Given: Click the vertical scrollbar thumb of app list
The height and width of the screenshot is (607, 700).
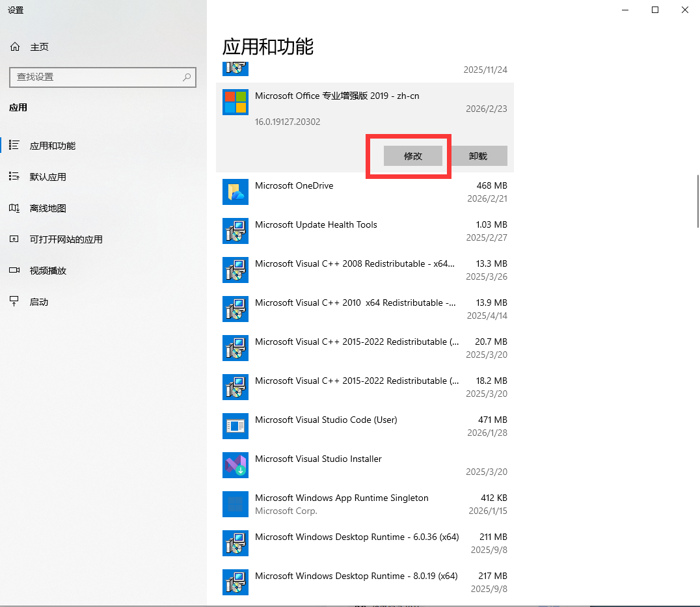Looking at the screenshot, I should point(698,201).
